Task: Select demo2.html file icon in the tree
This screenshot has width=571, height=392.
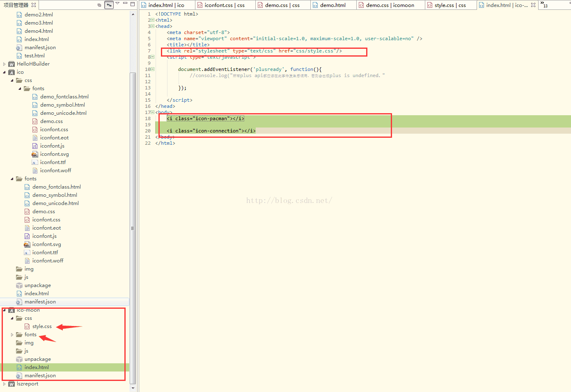Action: coord(19,15)
